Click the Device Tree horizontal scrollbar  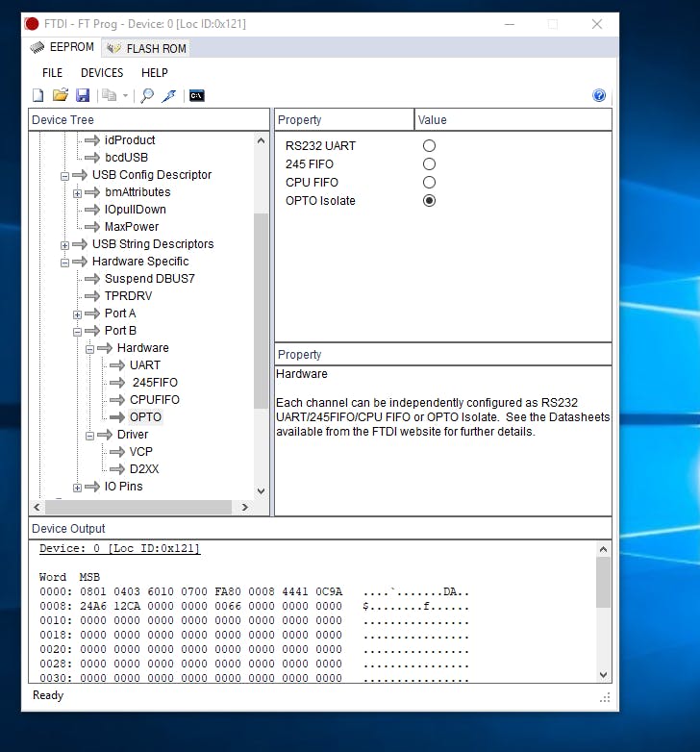(138, 507)
